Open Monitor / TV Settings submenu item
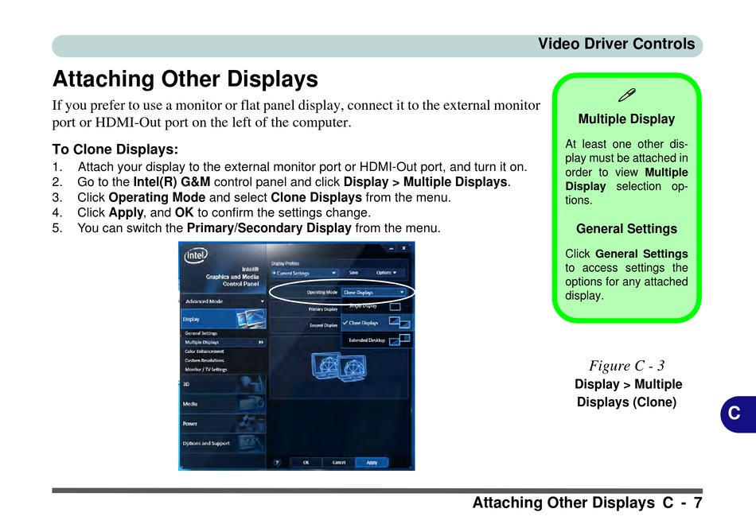 click(206, 370)
